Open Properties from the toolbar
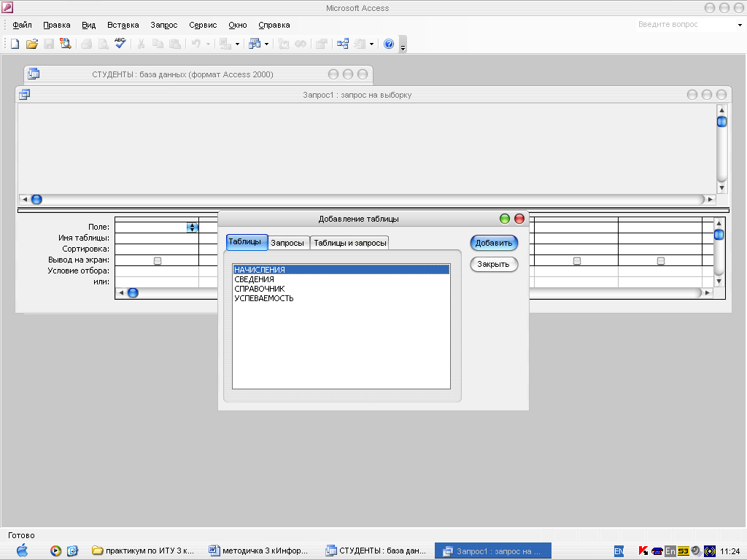Image resolution: width=747 pixels, height=560 pixels. (x=322, y=44)
